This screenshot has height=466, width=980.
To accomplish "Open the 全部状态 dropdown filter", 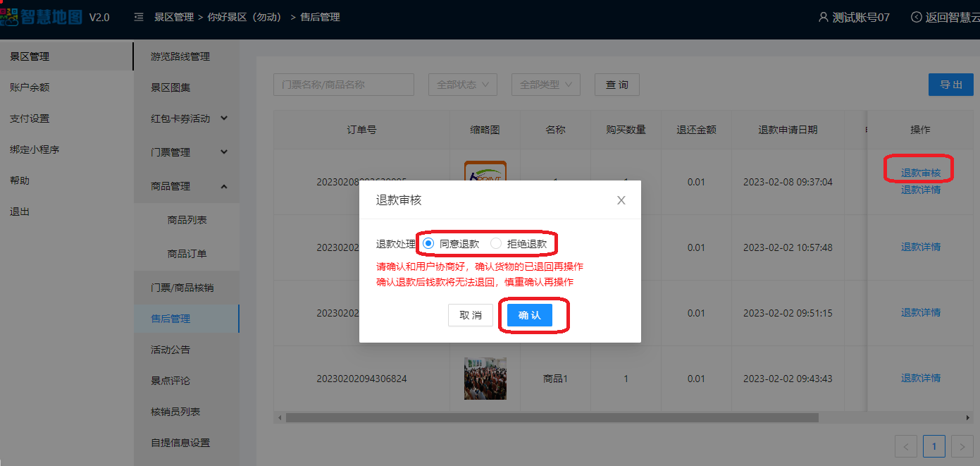I will [463, 85].
